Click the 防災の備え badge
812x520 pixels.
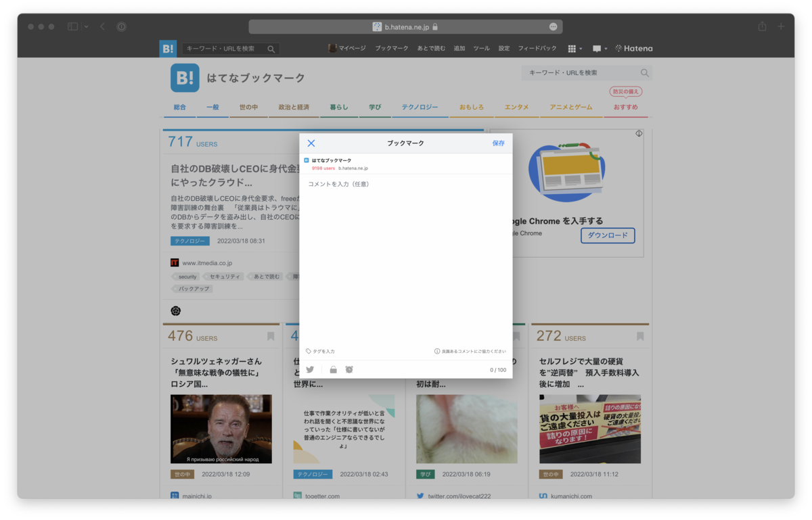(626, 91)
